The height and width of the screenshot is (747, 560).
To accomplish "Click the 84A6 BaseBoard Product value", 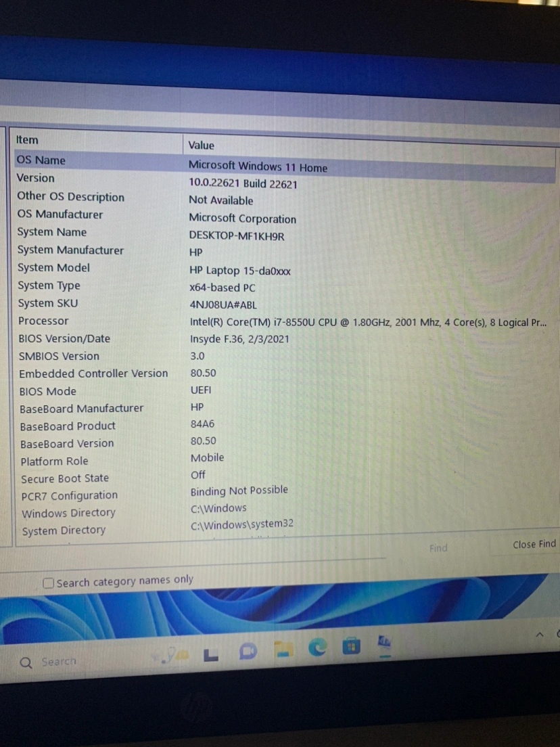I will point(202,424).
